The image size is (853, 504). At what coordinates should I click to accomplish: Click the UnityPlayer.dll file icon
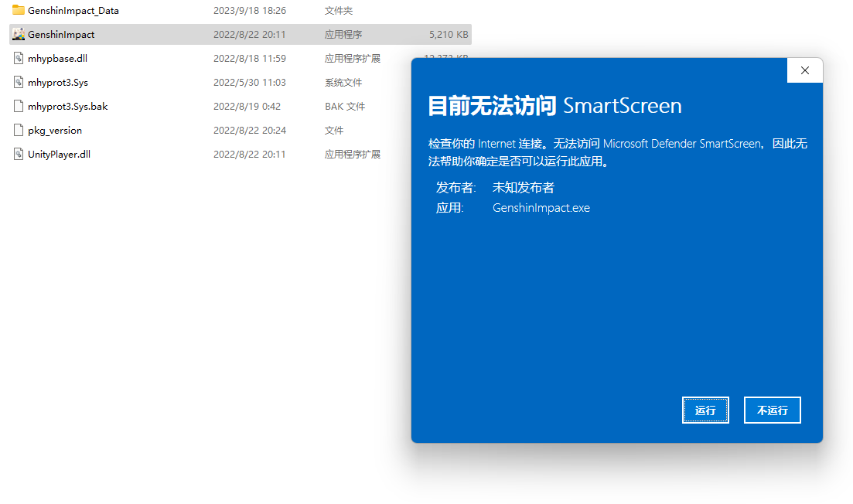click(19, 155)
